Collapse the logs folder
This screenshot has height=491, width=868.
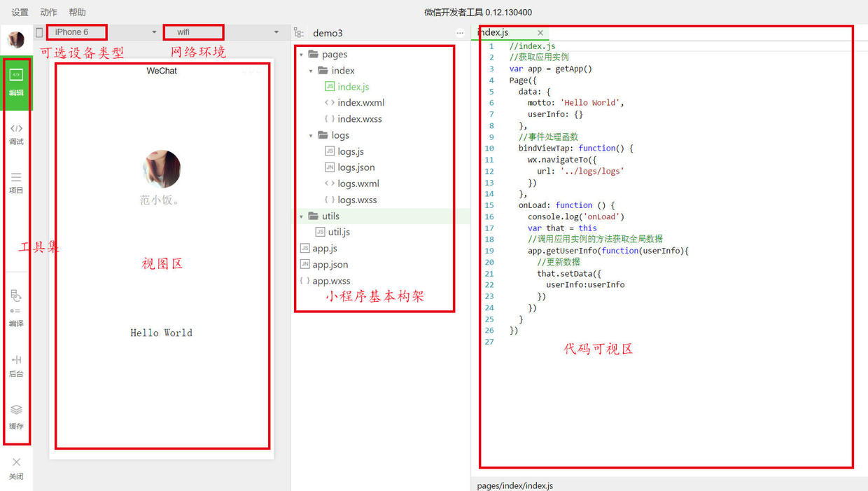tap(311, 136)
